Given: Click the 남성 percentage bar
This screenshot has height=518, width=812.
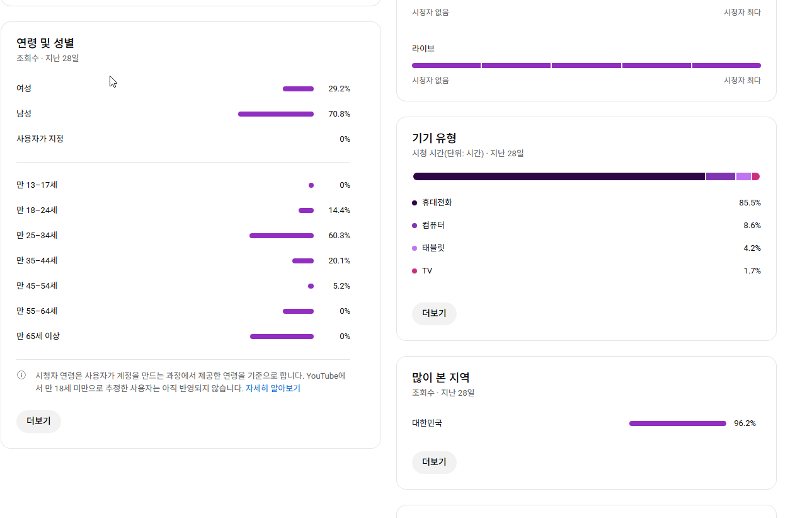Looking at the screenshot, I should 275,114.
